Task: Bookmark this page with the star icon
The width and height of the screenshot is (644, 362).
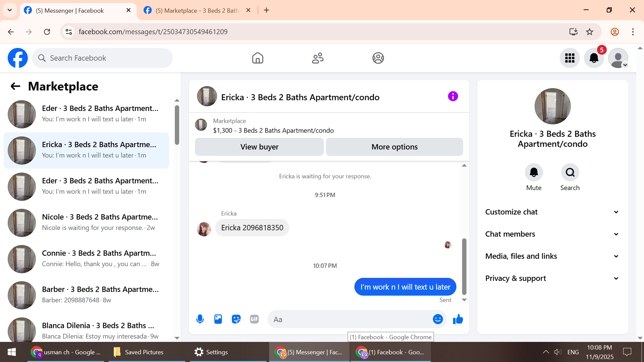Action: click(590, 32)
